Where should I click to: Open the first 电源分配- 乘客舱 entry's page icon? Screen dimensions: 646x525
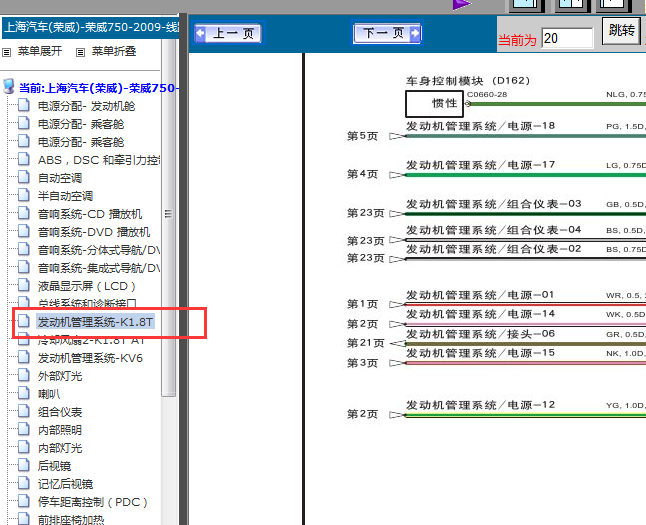23,123
